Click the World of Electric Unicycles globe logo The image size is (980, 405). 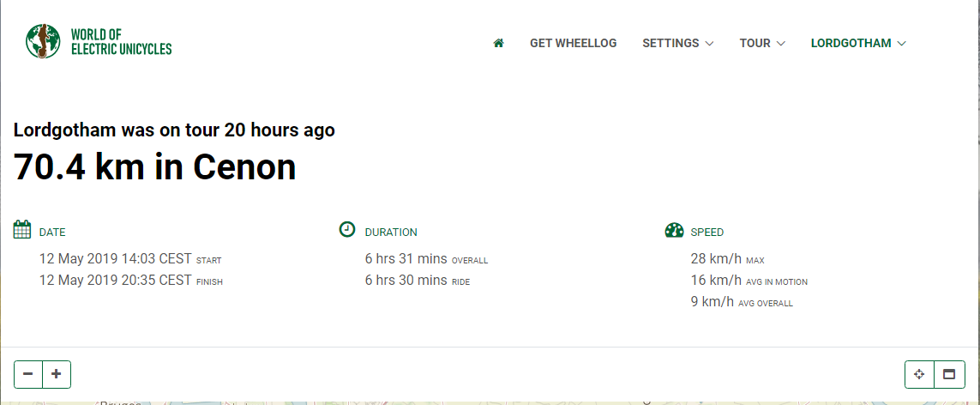tap(43, 41)
